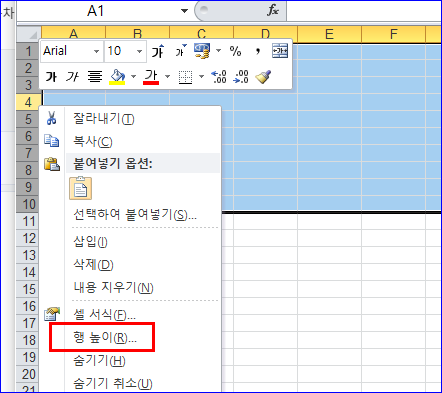Screen dimensions: 442x393
Task: Open the Arial font name dropdown
Action: point(96,51)
